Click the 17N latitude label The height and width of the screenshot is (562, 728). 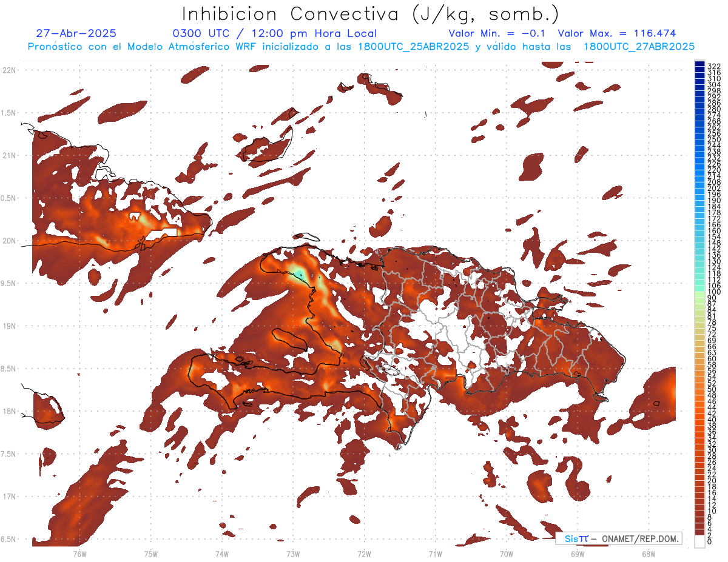coord(8,497)
